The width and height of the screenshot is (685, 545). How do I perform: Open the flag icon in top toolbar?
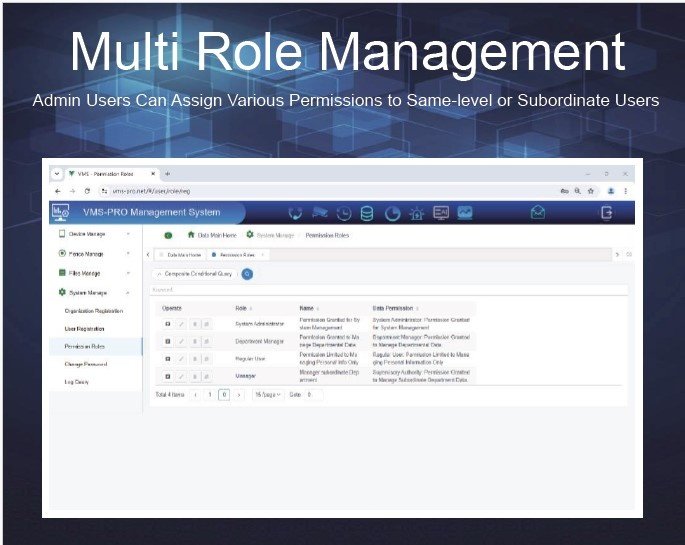[321, 213]
